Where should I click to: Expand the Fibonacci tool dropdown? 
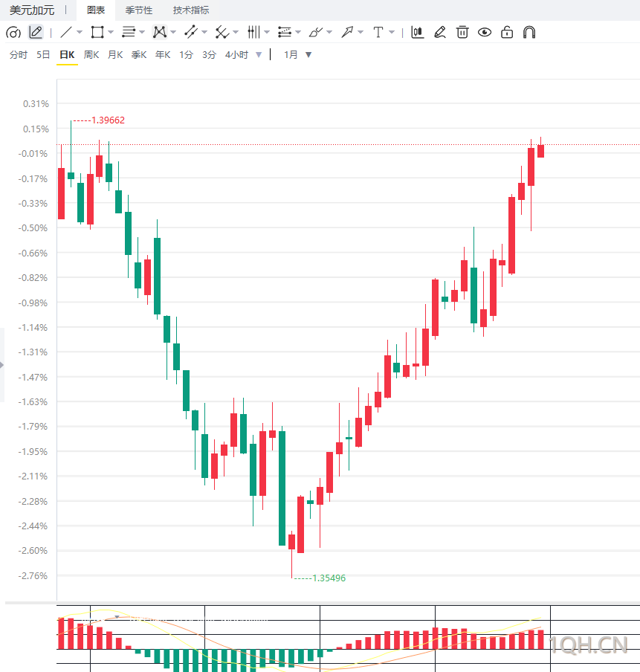(x=298, y=32)
